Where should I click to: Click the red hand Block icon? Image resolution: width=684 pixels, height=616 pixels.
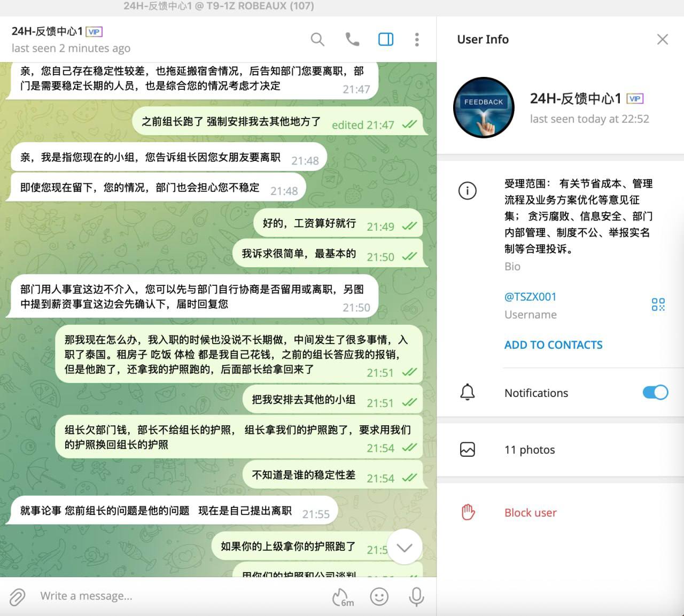pyautogui.click(x=468, y=512)
